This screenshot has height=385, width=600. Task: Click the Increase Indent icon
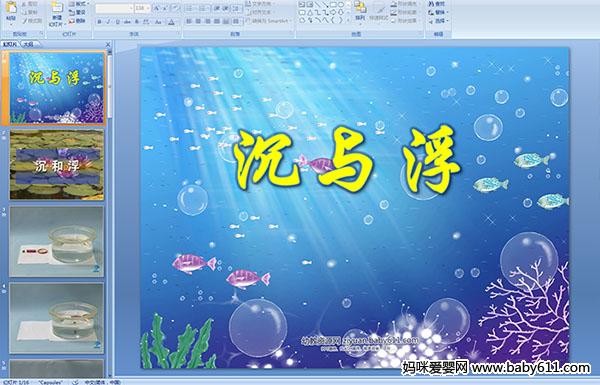coord(226,8)
